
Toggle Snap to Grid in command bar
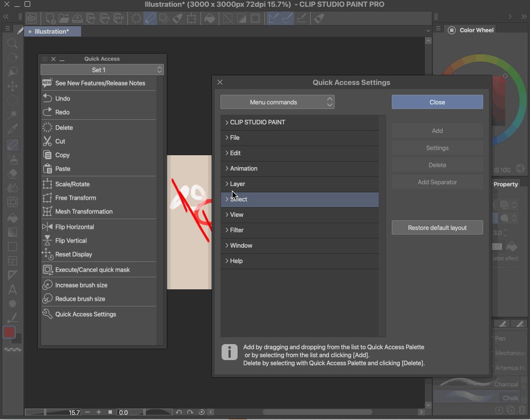click(x=302, y=18)
